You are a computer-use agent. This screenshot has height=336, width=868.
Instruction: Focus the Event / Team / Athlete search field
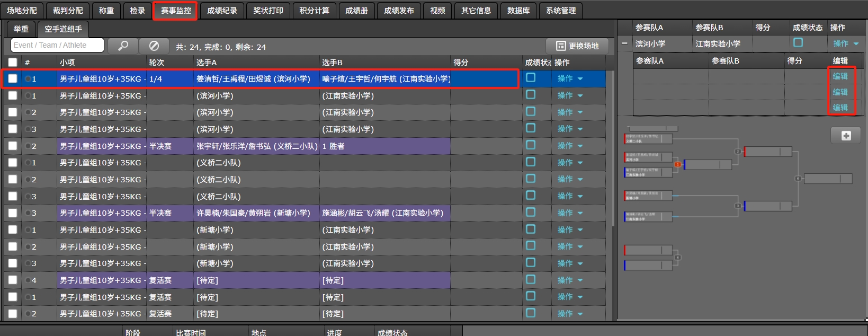pyautogui.click(x=57, y=46)
